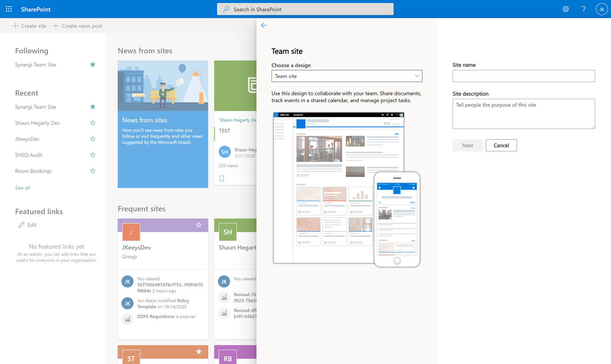Toggle the star on the JKeeysDev site card
The height and width of the screenshot is (364, 611).
click(199, 225)
